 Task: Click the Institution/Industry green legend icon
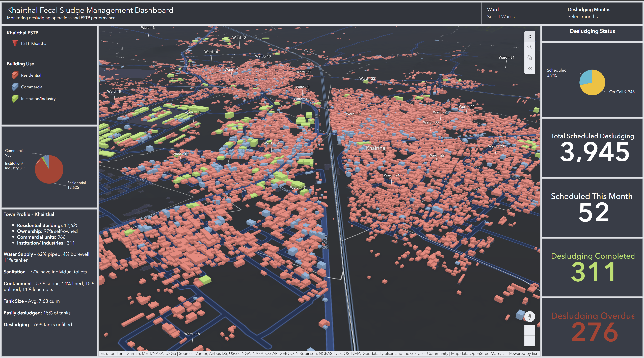point(15,99)
